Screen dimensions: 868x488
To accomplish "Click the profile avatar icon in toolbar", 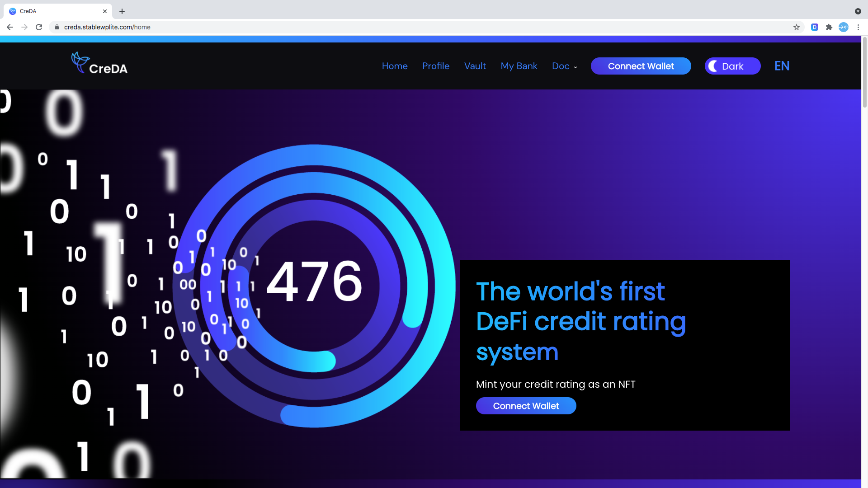I will pos(844,27).
